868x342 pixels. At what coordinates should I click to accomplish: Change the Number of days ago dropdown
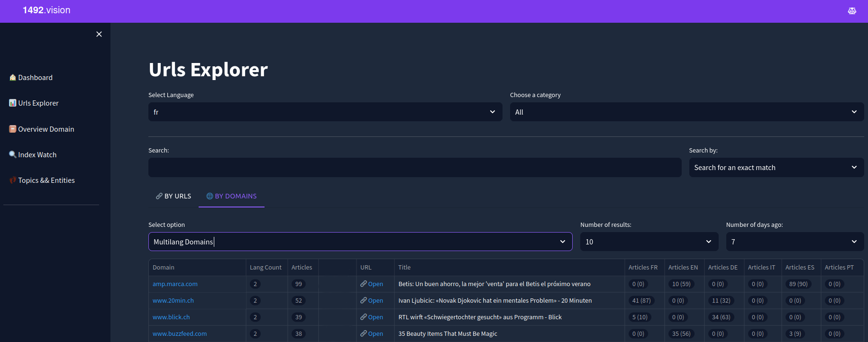794,242
